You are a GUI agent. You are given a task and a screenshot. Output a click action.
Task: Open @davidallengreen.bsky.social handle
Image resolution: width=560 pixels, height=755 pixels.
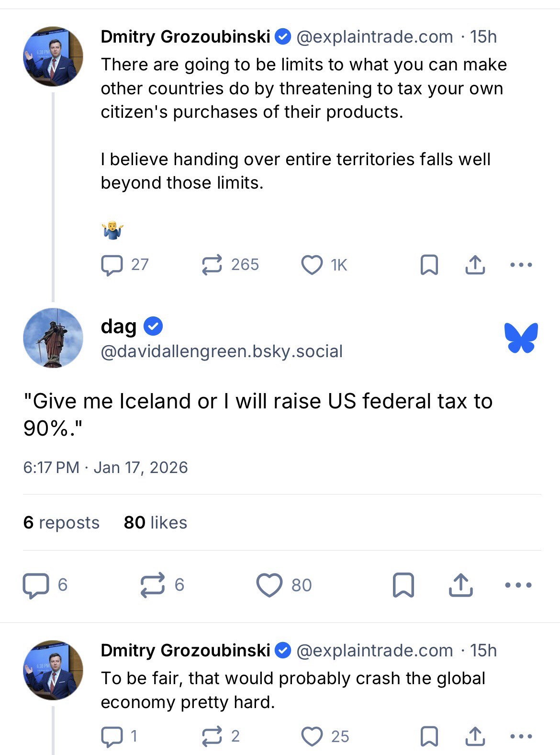pos(222,351)
